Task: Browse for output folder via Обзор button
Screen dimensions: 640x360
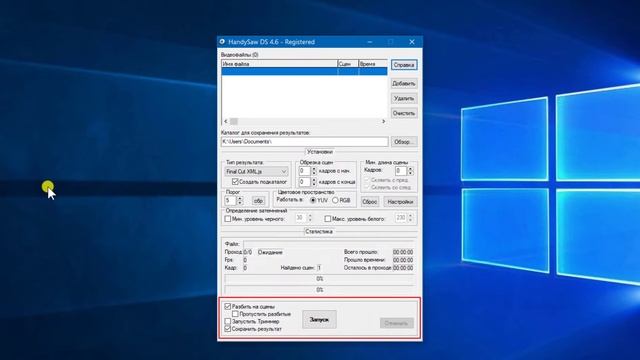Action: coord(404,142)
